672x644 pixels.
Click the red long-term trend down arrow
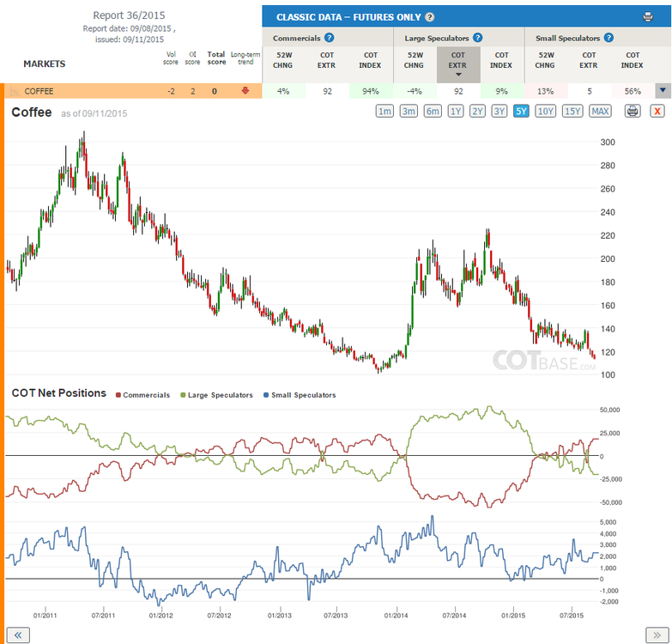[x=245, y=90]
